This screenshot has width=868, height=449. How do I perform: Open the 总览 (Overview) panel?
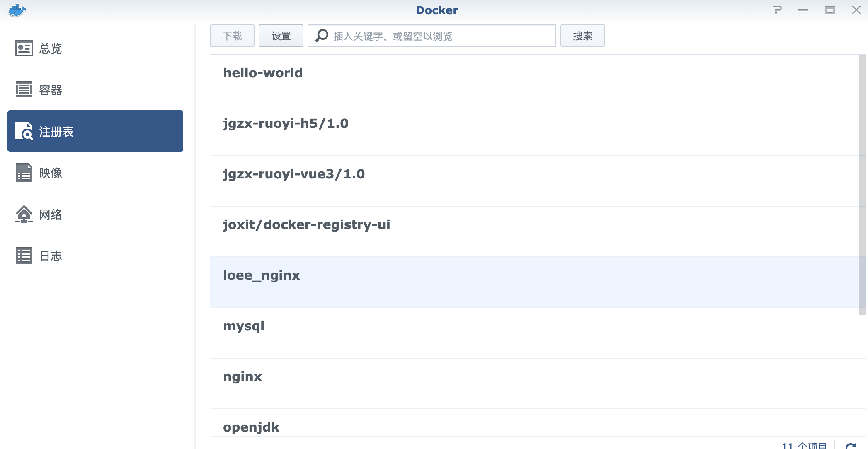[50, 49]
